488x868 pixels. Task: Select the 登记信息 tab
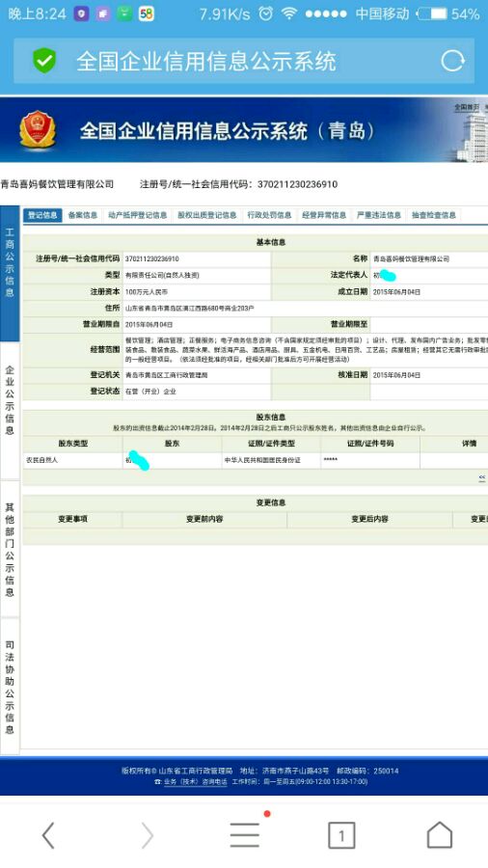pyautogui.click(x=42, y=215)
